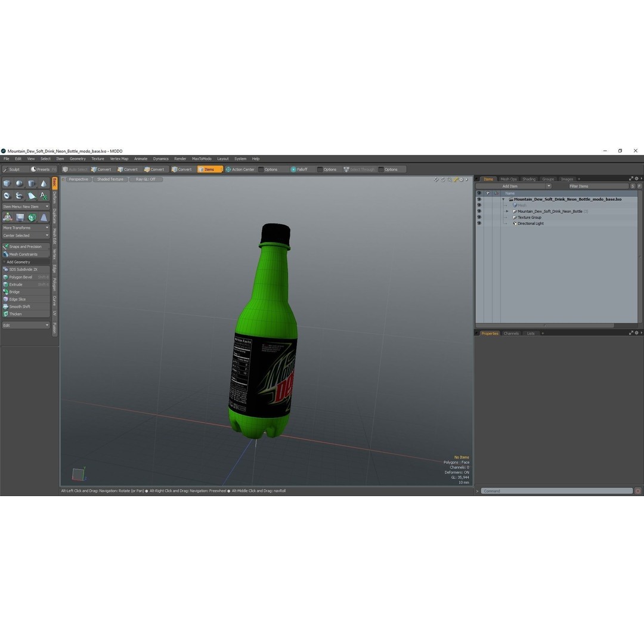Image resolution: width=644 pixels, height=644 pixels.
Task: Open More Transforms dropdown
Action: pos(26,228)
